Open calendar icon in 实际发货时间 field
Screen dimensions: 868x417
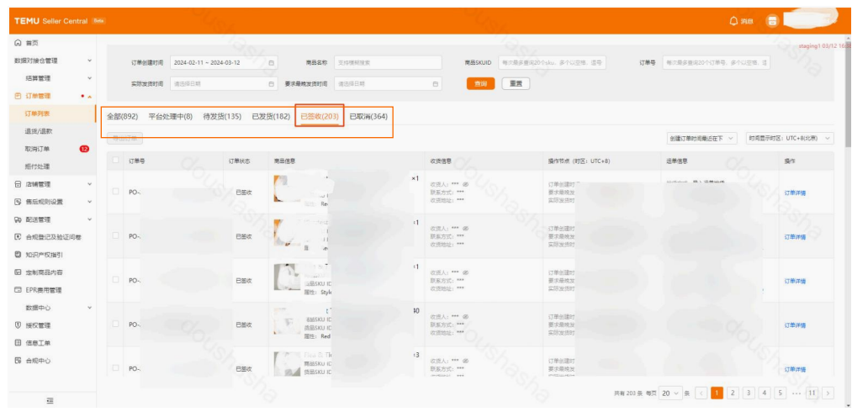pos(271,84)
